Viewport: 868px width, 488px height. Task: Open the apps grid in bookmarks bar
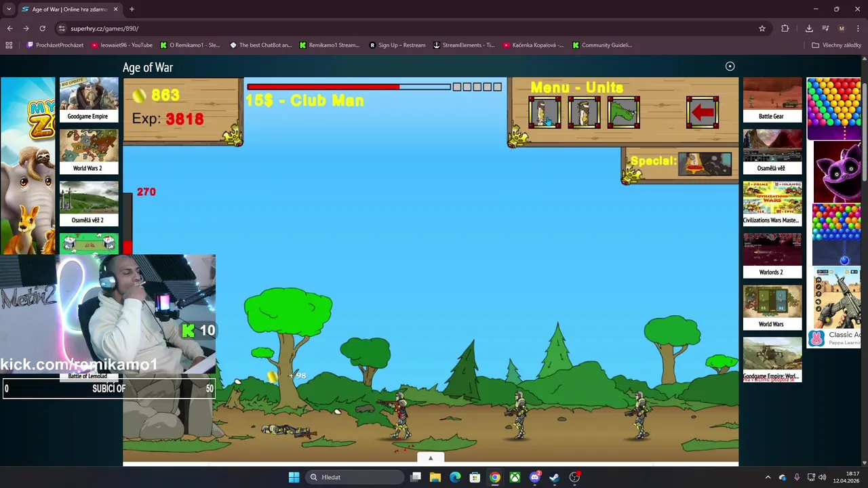click(x=9, y=45)
